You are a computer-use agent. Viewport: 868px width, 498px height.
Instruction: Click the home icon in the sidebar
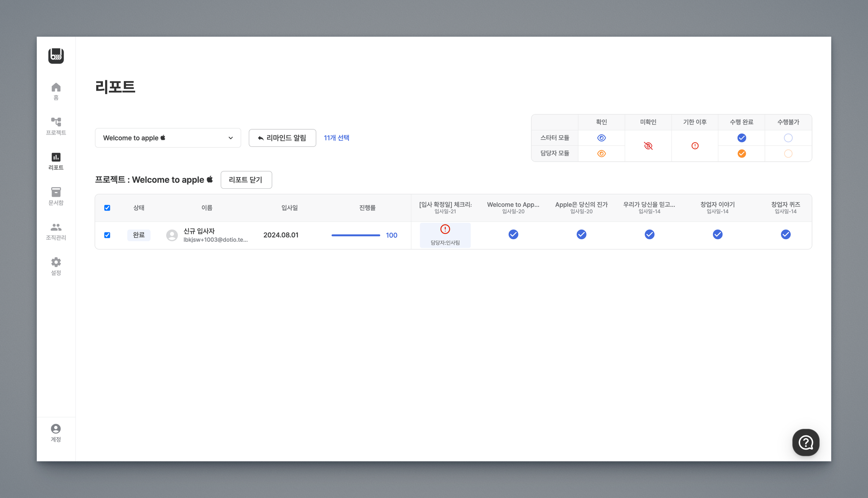tap(56, 88)
